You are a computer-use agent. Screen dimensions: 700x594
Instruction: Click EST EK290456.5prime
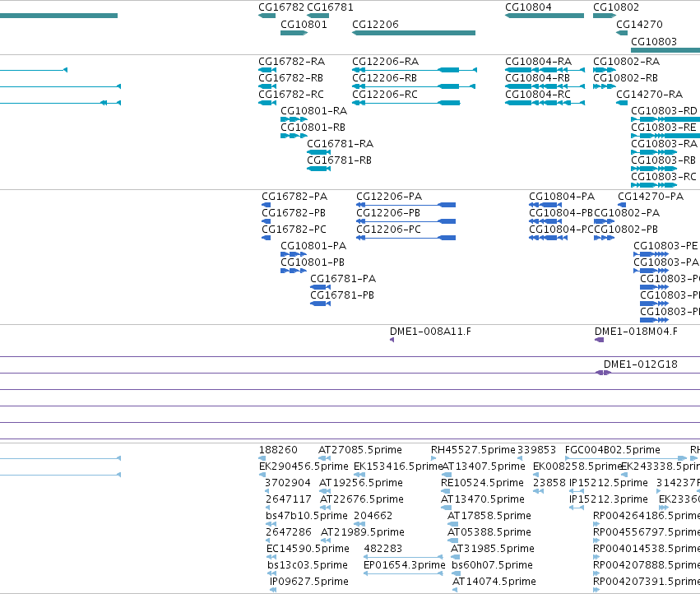tap(304, 466)
